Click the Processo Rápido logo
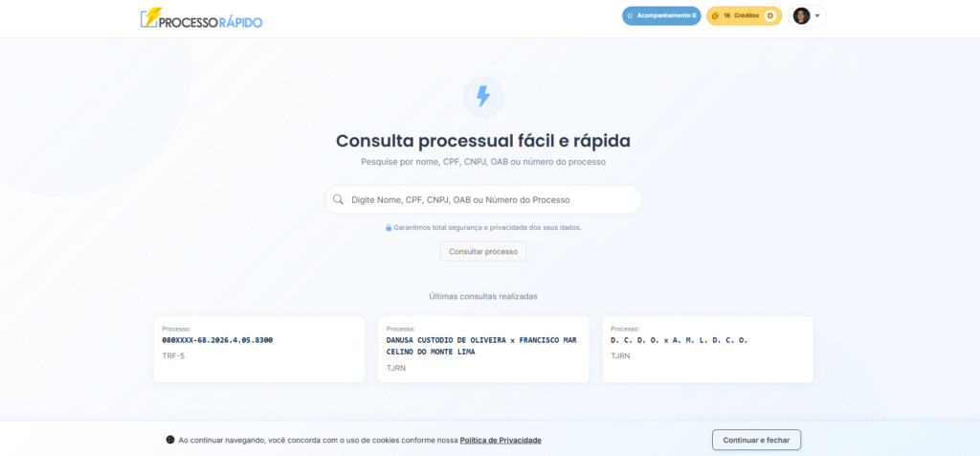This screenshot has width=980, height=456. (x=201, y=18)
